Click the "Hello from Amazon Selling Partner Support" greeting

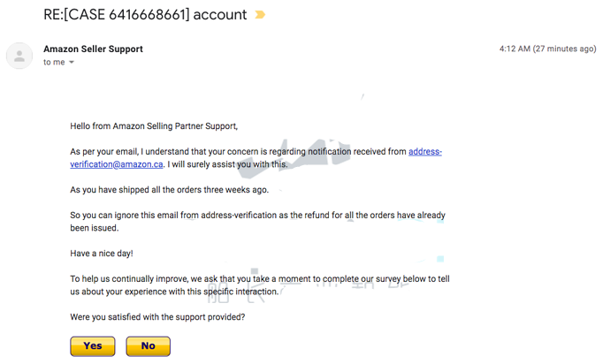[x=154, y=126]
